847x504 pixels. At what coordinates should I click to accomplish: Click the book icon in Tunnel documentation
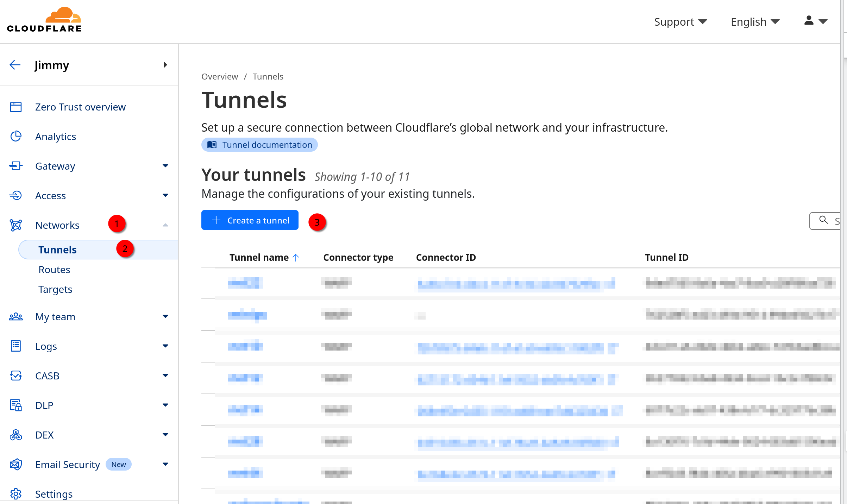point(212,145)
